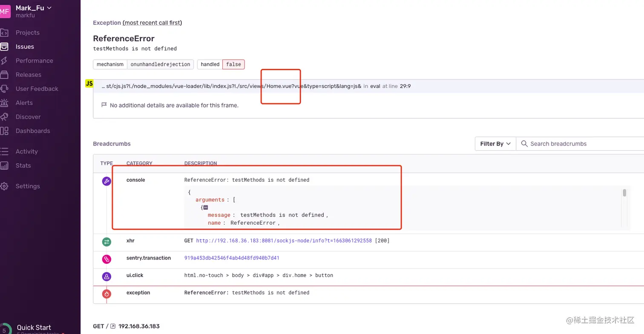This screenshot has height=334, width=644.
Task: Open Discover in the sidebar
Action: pyautogui.click(x=28, y=117)
